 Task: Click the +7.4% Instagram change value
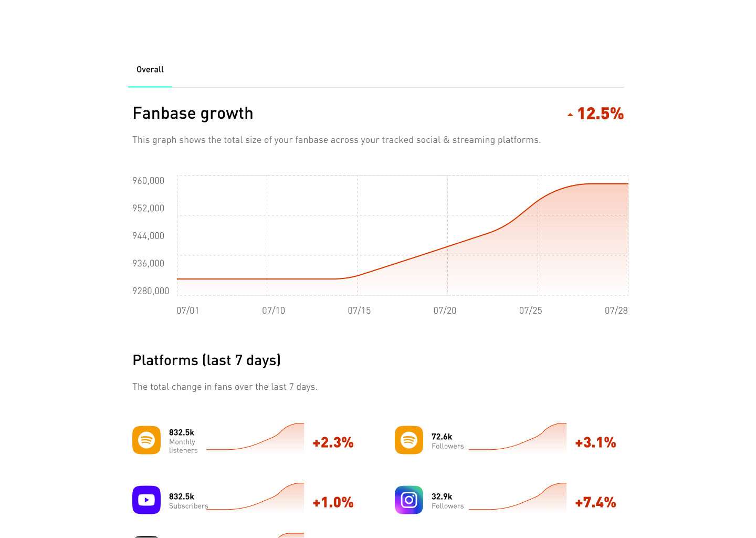tap(595, 502)
